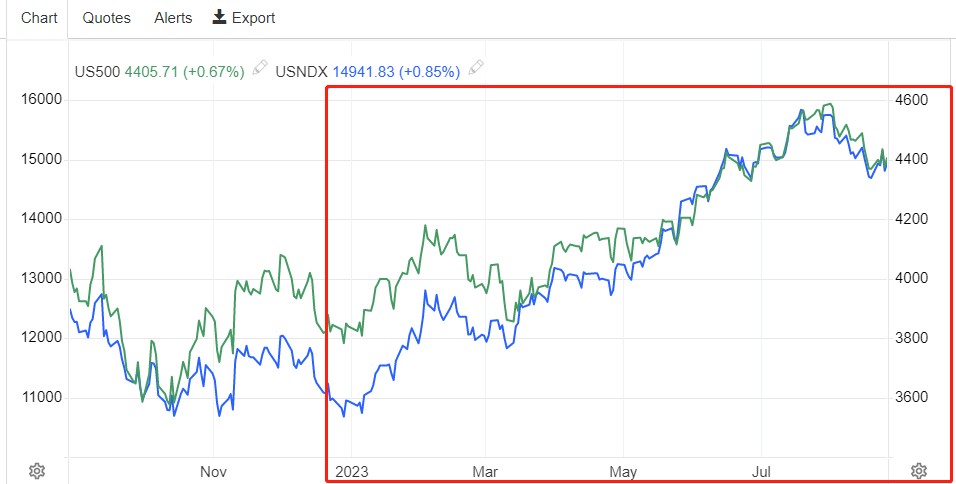The height and width of the screenshot is (484, 956).
Task: Click the Nov date on the time axis
Action: tap(214, 471)
